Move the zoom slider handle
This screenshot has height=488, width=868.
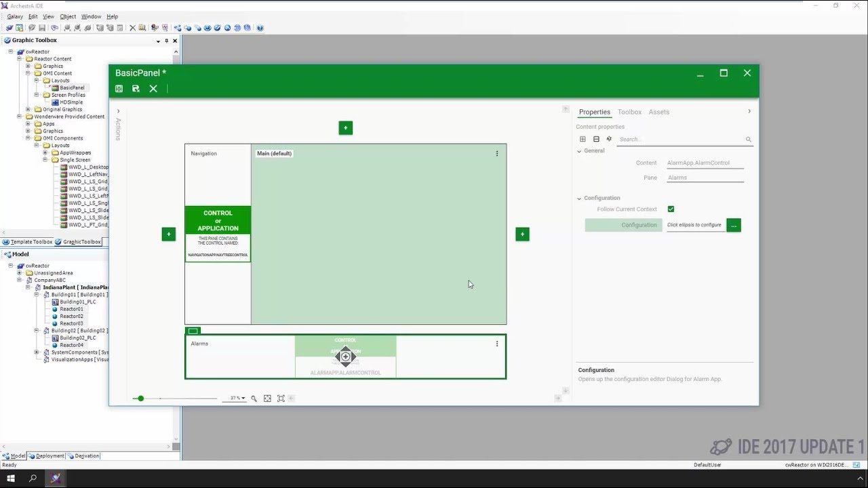click(x=140, y=399)
